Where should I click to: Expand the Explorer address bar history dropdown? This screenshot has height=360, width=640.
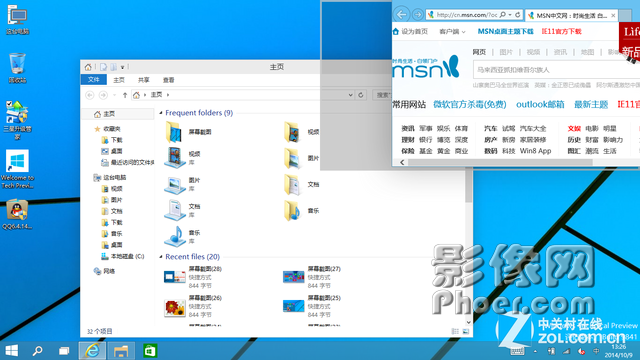[350, 95]
